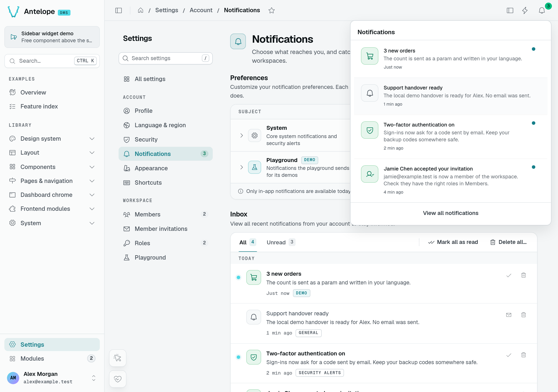Image resolution: width=558 pixels, height=392 pixels.
Task: Delete 'Support handover ready' inbox notification
Action: [x=524, y=315]
